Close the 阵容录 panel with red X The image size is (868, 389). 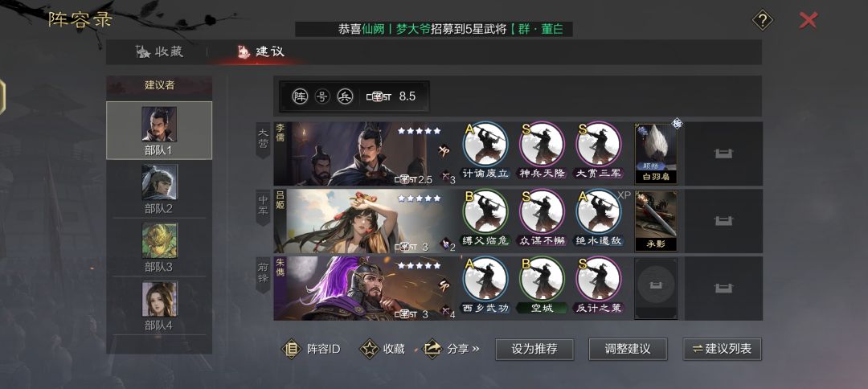click(809, 20)
